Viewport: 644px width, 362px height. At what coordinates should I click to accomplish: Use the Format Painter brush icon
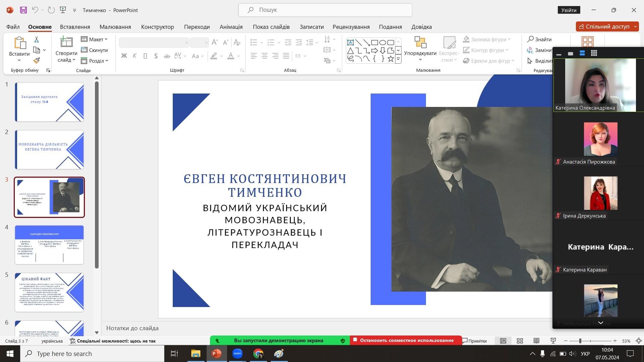click(37, 60)
